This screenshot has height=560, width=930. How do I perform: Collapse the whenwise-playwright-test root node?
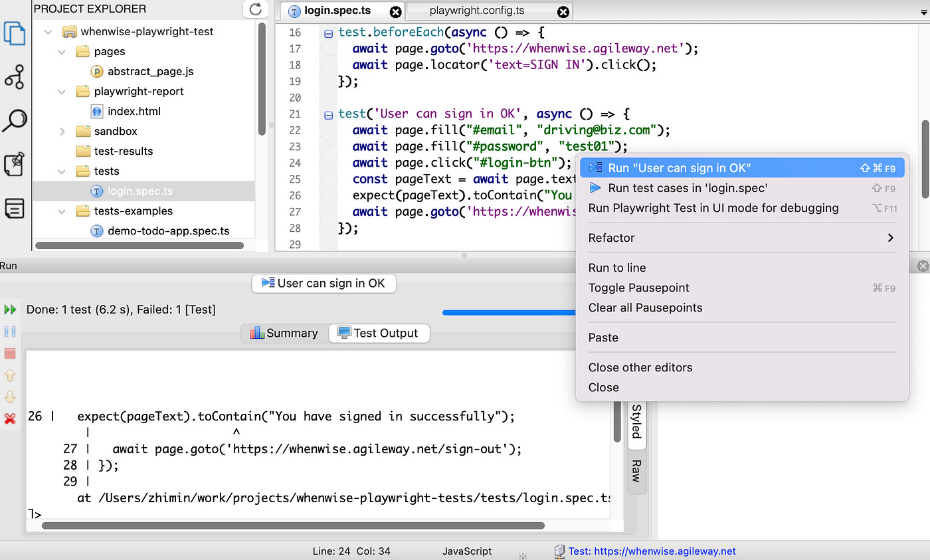pos(48,32)
